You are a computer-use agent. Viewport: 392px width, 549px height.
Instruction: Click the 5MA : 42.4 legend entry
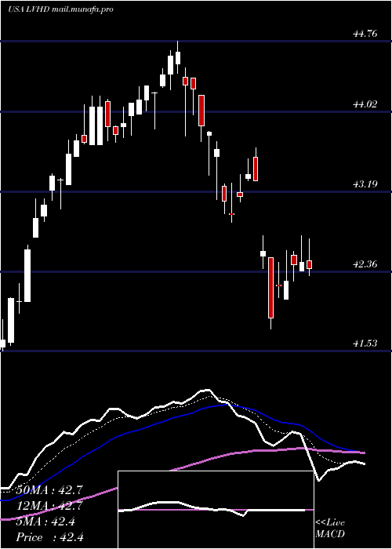point(45,522)
